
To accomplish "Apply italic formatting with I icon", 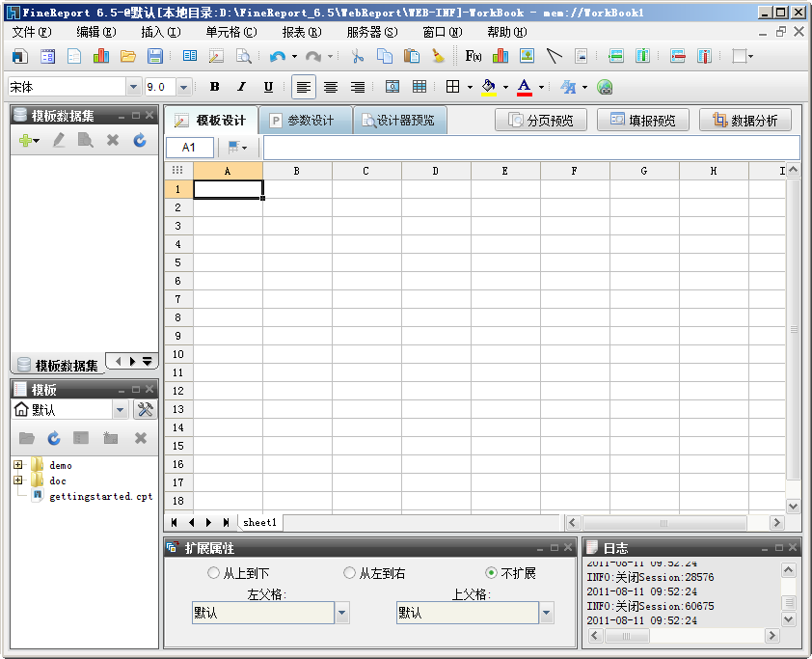I will pos(241,87).
